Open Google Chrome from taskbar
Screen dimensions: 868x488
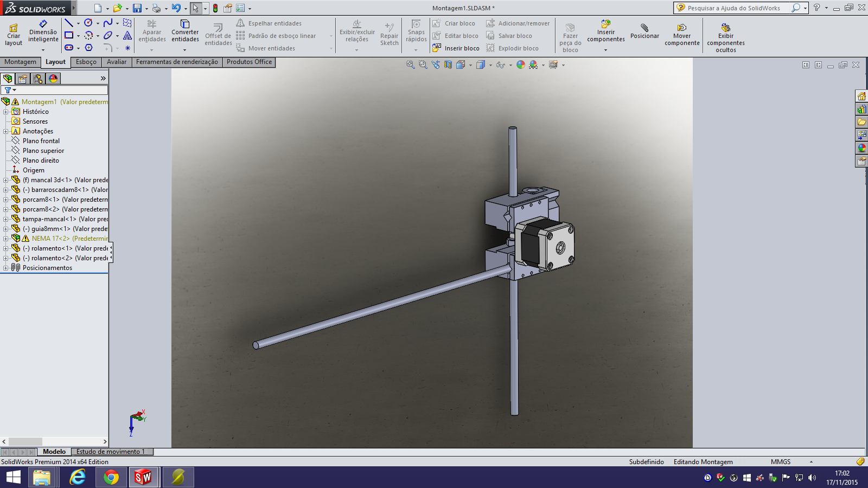point(111,478)
